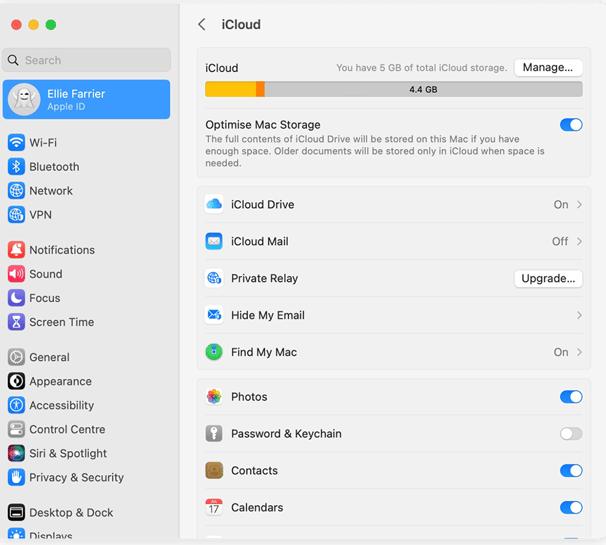
Task: Click the Ellie Farrier avatar image
Action: click(x=24, y=99)
